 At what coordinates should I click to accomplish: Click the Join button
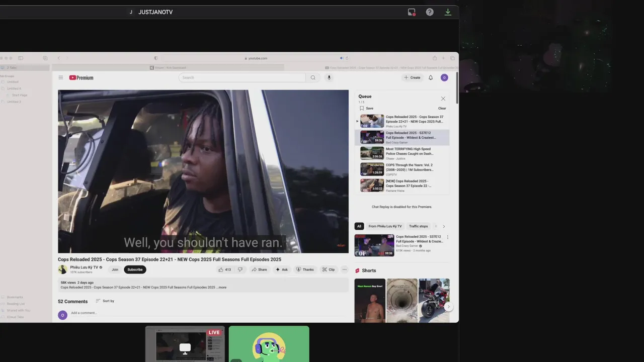pos(115,269)
